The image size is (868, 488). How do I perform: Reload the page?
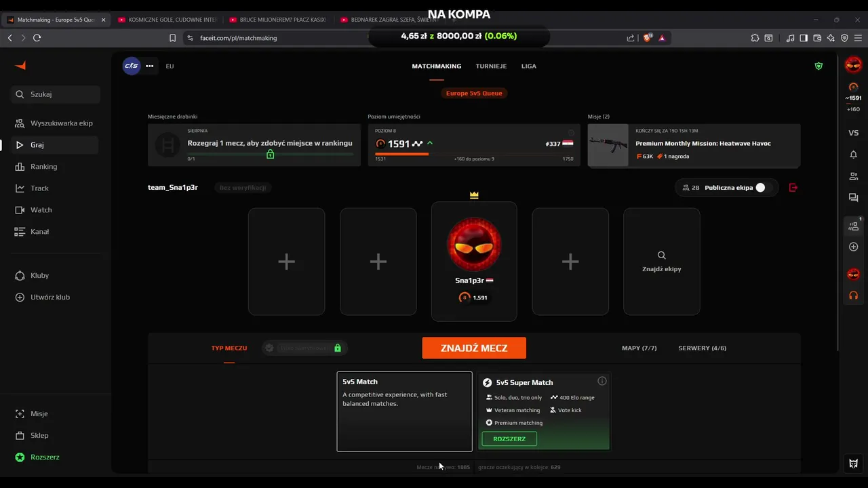pos(37,38)
